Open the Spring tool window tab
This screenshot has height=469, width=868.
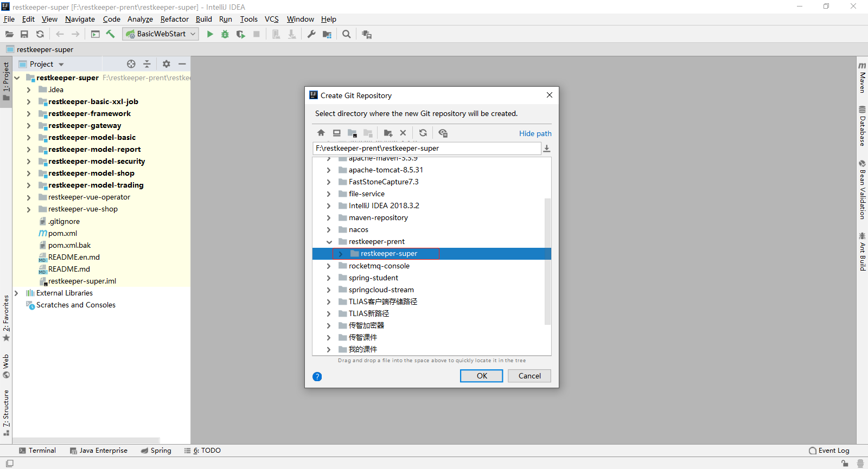point(156,451)
